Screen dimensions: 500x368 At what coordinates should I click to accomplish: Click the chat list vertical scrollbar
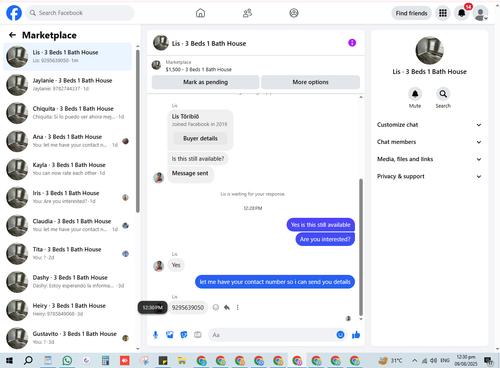point(138,131)
